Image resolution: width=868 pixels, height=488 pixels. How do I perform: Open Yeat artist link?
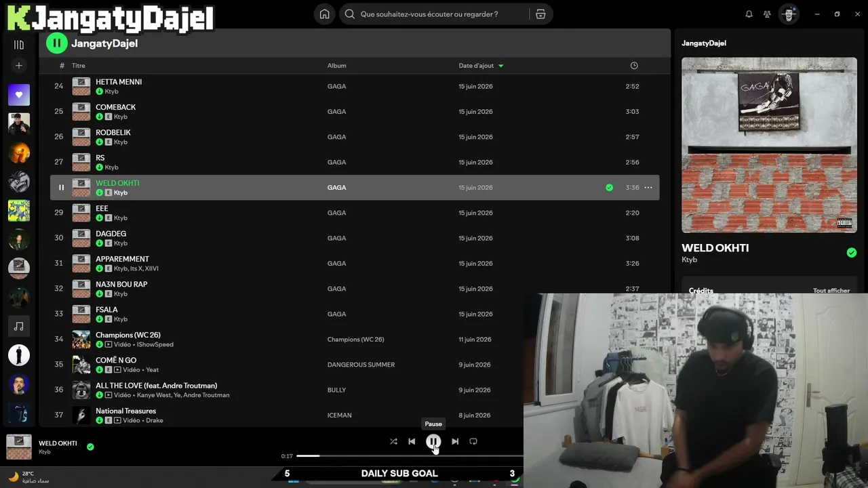(x=153, y=370)
